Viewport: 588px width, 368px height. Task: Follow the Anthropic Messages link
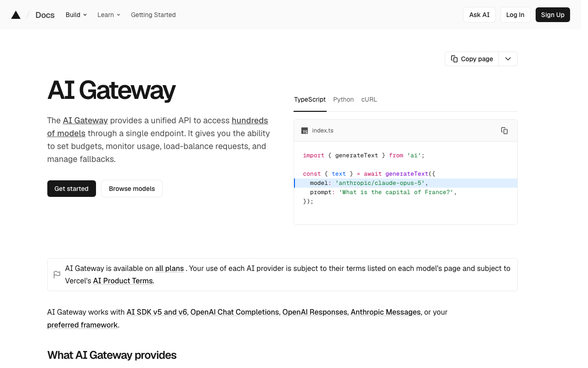[386, 312]
